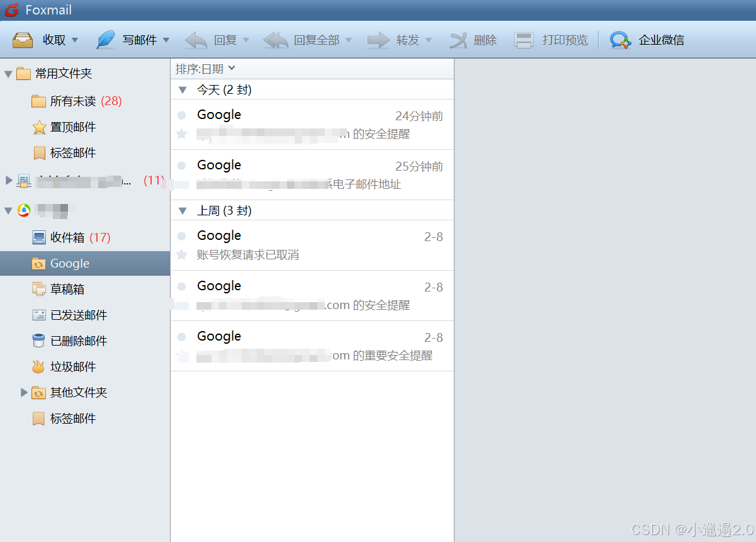
Task: Click the 打印预览 toolbar label
Action: pyautogui.click(x=565, y=40)
